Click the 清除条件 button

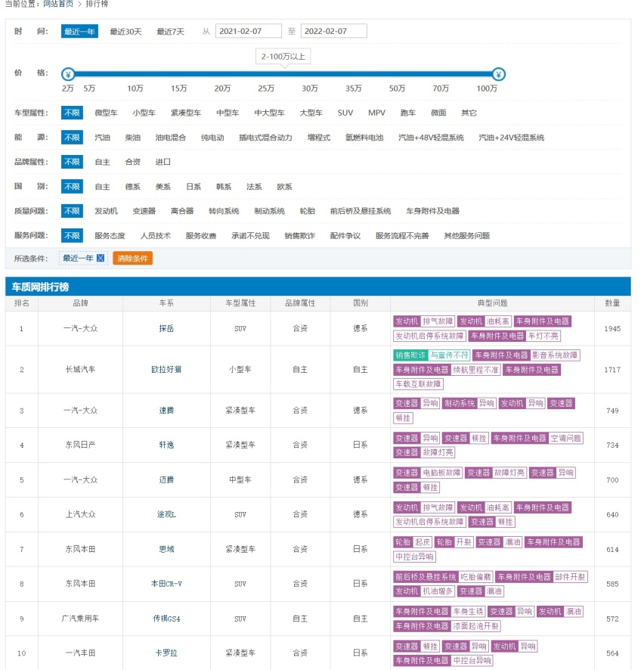tap(132, 258)
